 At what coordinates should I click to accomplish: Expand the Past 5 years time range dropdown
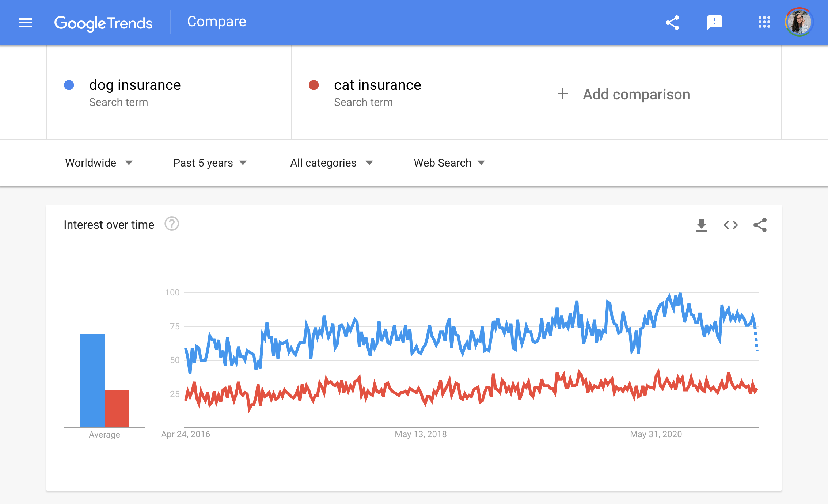(210, 163)
